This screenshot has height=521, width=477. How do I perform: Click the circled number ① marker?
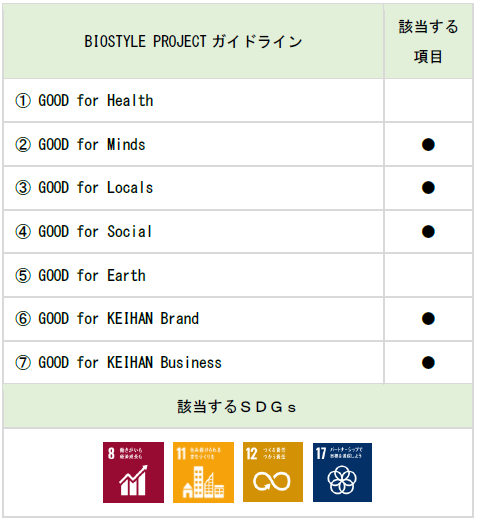point(23,101)
